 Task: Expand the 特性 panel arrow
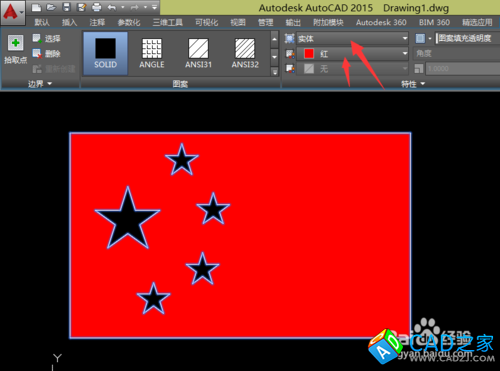pos(423,84)
